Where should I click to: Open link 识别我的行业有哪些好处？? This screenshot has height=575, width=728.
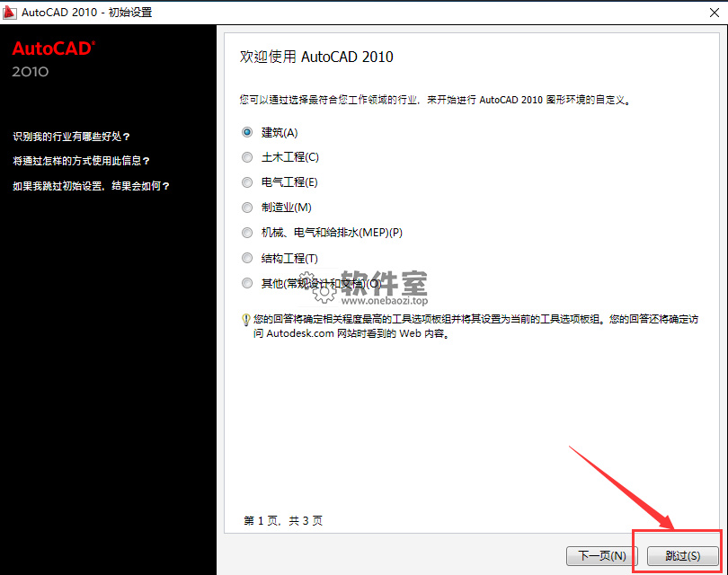pyautogui.click(x=71, y=137)
